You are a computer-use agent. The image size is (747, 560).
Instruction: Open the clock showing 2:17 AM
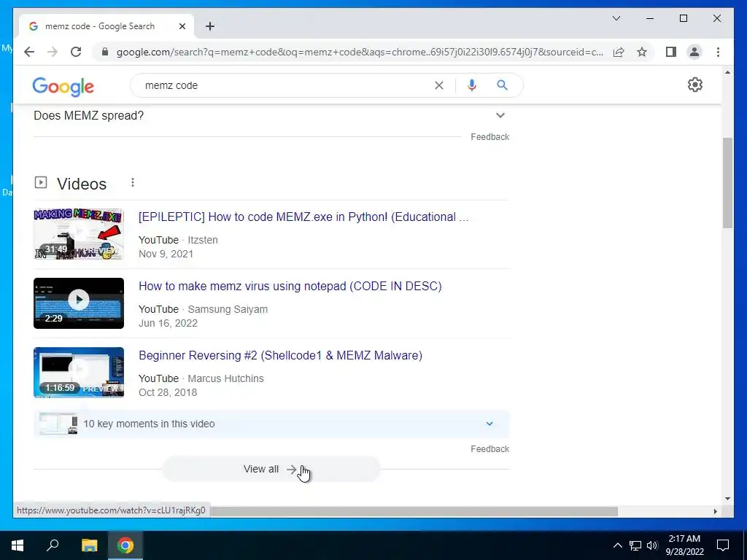click(x=684, y=545)
